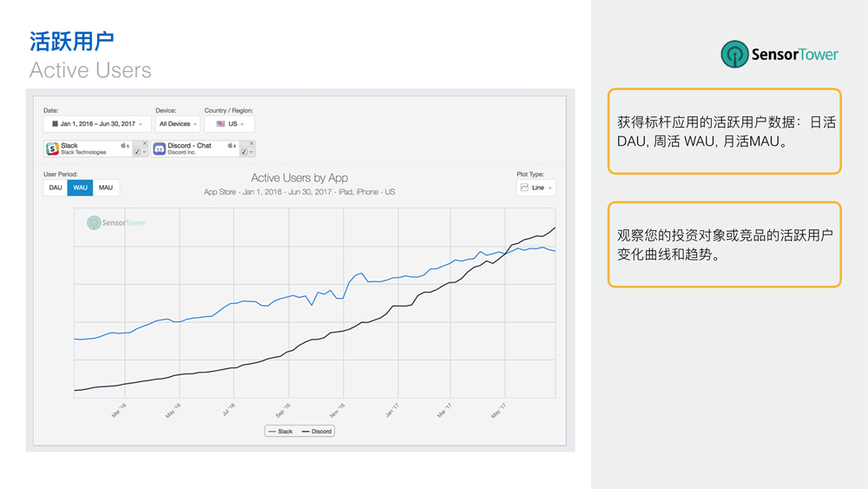Click the Discord app icon
The width and height of the screenshot is (868, 489).
pyautogui.click(x=160, y=149)
